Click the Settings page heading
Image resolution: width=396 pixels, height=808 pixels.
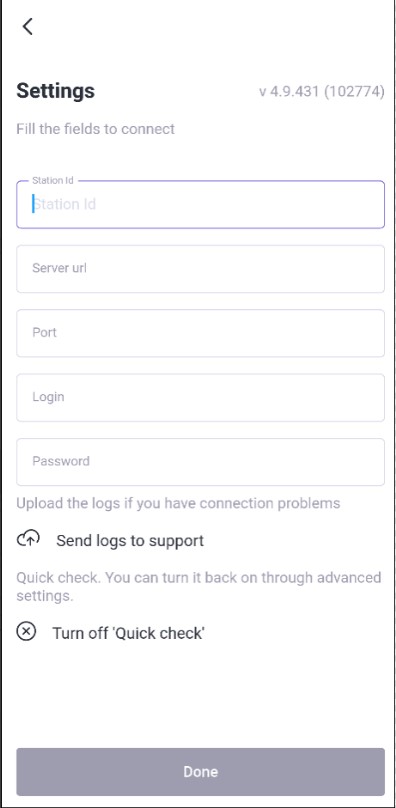point(56,91)
